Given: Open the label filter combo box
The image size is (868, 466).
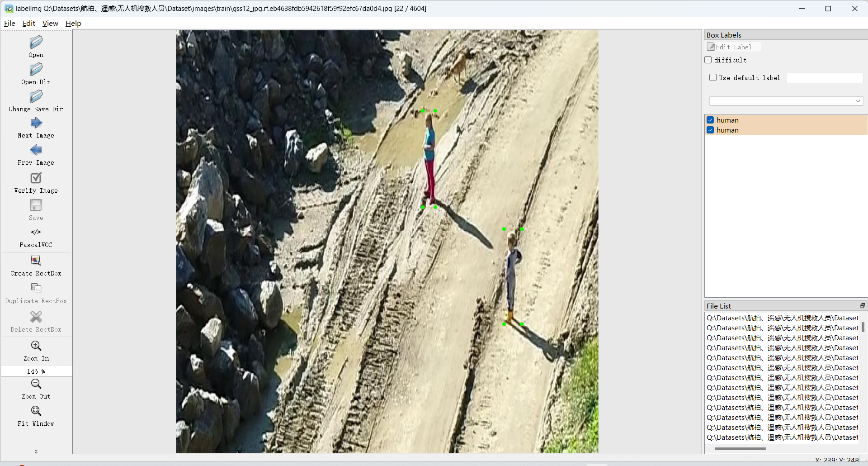Looking at the screenshot, I should click(786, 101).
